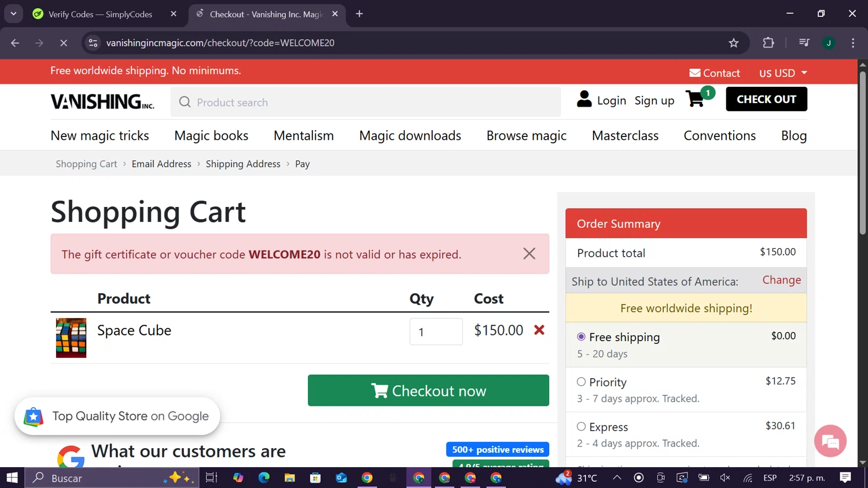Open Outlook from the taskbar
Image resolution: width=868 pixels, height=488 pixels.
[x=341, y=478]
